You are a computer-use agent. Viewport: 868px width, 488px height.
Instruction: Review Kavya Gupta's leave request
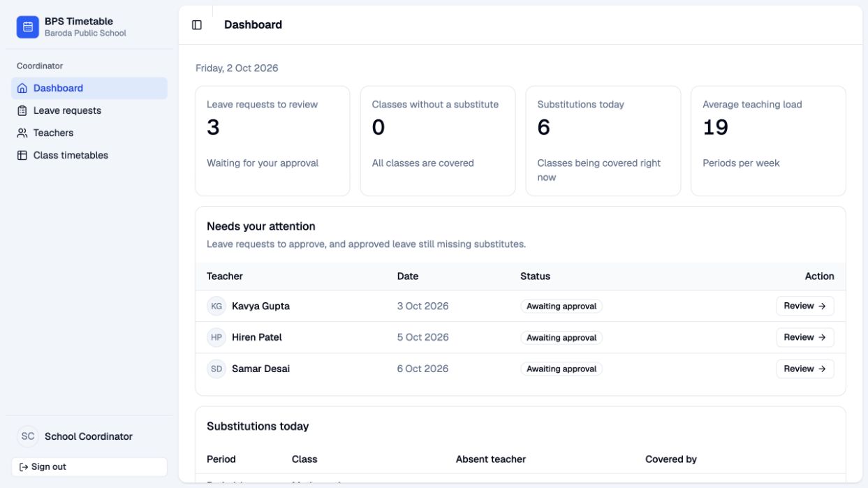click(805, 306)
